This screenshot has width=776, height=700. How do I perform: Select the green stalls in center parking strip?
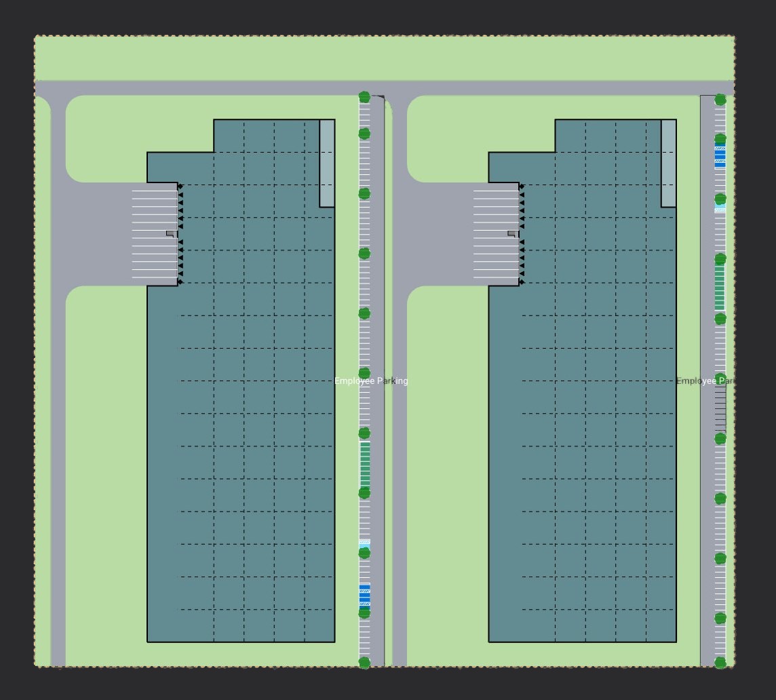click(365, 465)
